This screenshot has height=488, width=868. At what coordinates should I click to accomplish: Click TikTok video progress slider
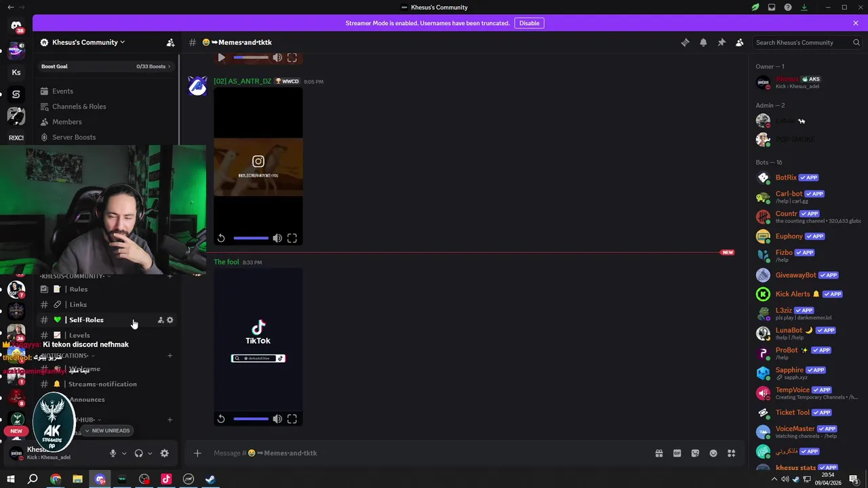point(251,419)
